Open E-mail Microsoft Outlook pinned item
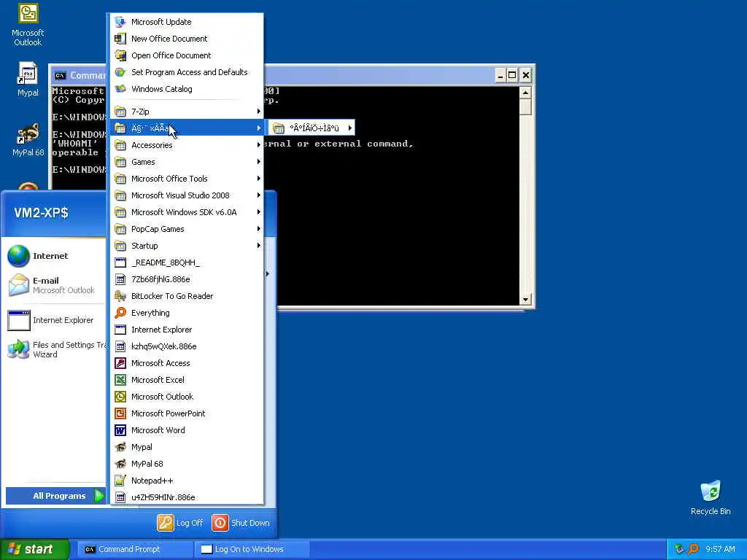This screenshot has height=560, width=747. tap(55, 285)
